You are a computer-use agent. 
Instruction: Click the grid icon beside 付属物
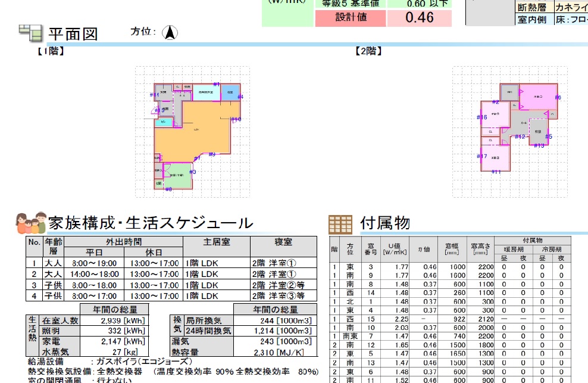340,224
